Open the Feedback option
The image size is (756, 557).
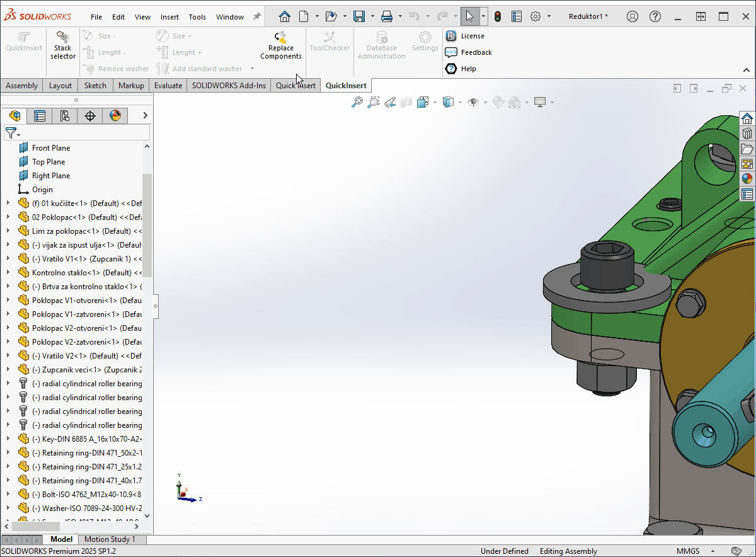point(469,52)
